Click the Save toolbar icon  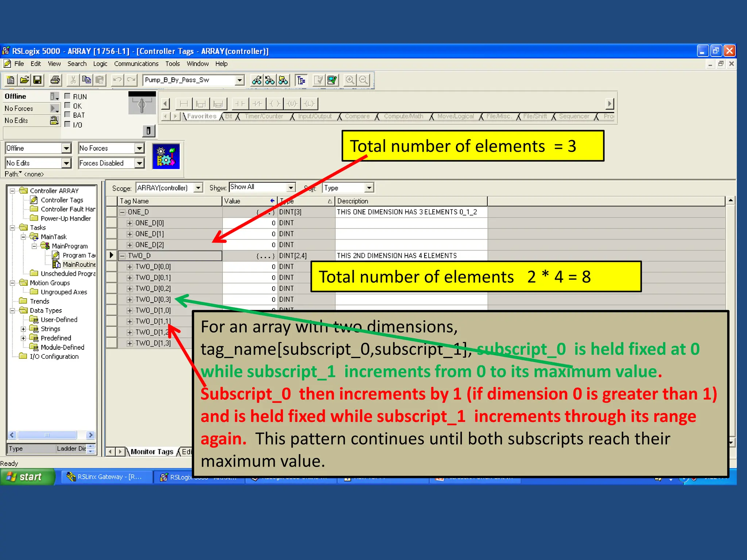tap(37, 80)
